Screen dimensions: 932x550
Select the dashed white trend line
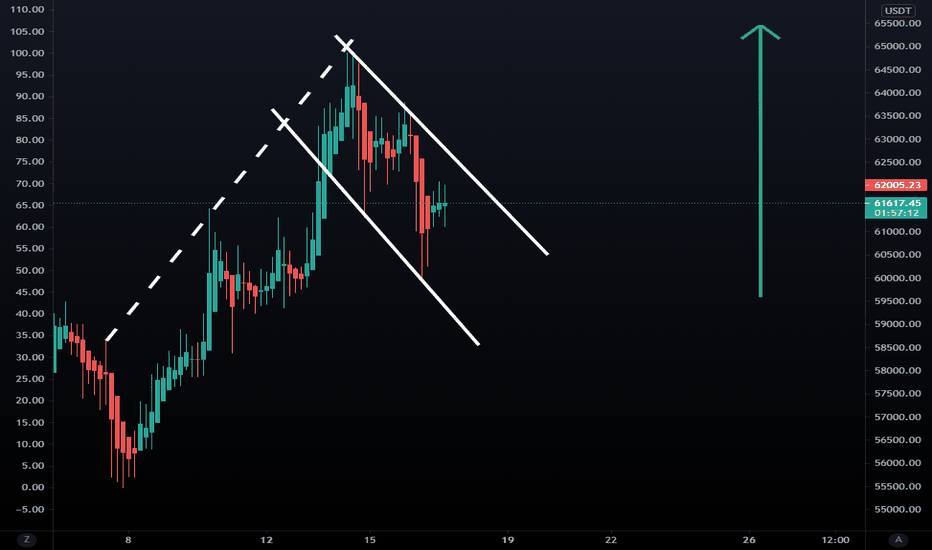(229, 190)
